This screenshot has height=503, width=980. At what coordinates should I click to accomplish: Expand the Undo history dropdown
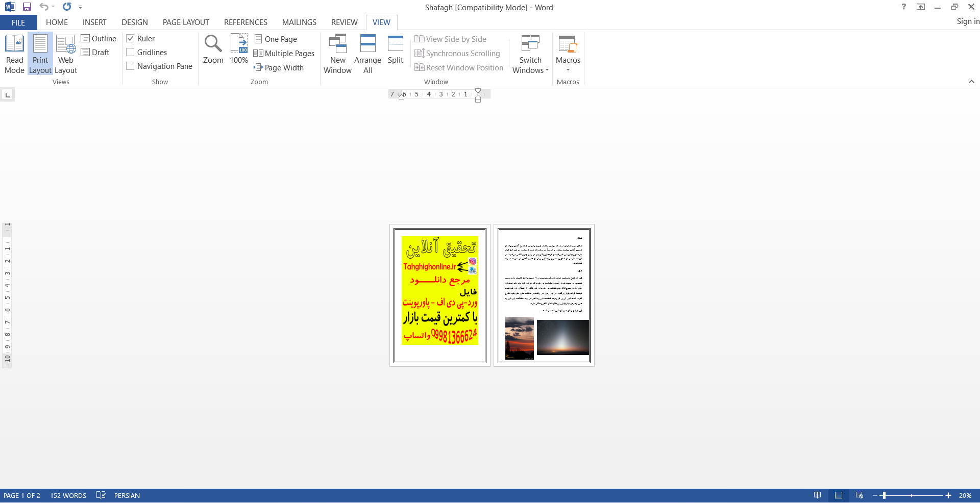click(53, 7)
